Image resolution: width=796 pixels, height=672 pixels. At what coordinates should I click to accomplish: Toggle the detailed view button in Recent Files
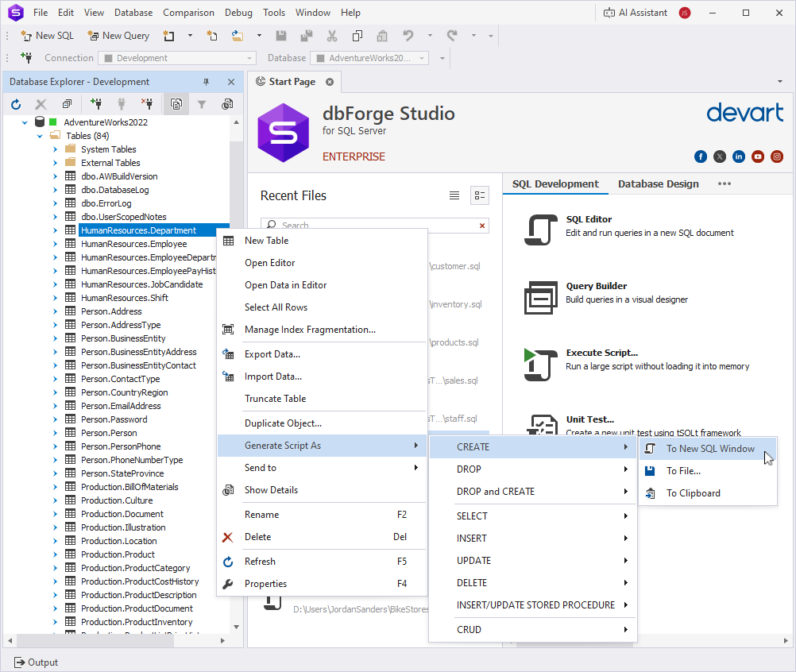[479, 195]
